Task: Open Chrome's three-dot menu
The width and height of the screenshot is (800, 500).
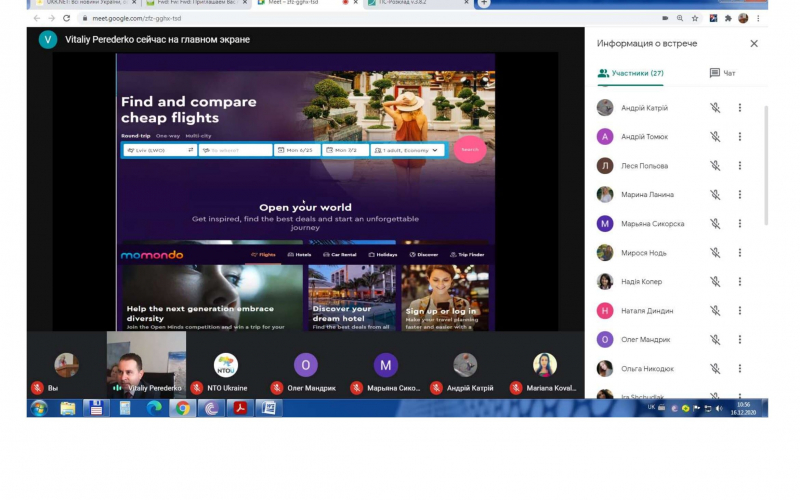Action: click(x=759, y=18)
